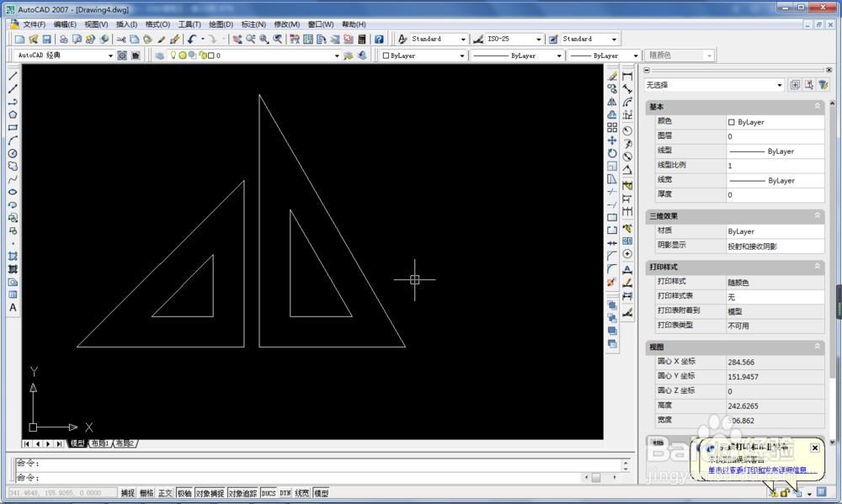The height and width of the screenshot is (504, 842).
Task: Toggle 栅格 grid display in status bar
Action: pyautogui.click(x=147, y=493)
